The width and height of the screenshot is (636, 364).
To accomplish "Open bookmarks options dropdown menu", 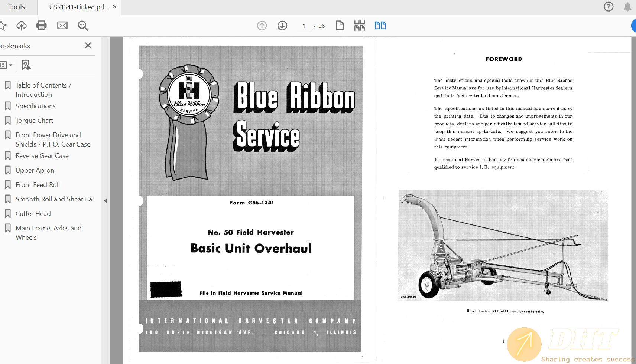I will [x=6, y=65].
